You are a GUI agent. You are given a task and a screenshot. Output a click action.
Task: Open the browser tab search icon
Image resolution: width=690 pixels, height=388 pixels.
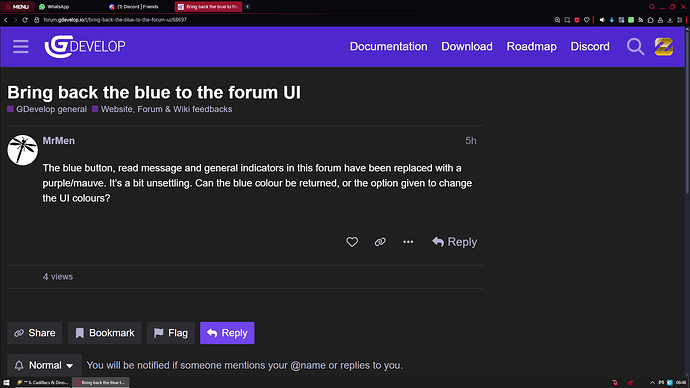coord(652,7)
